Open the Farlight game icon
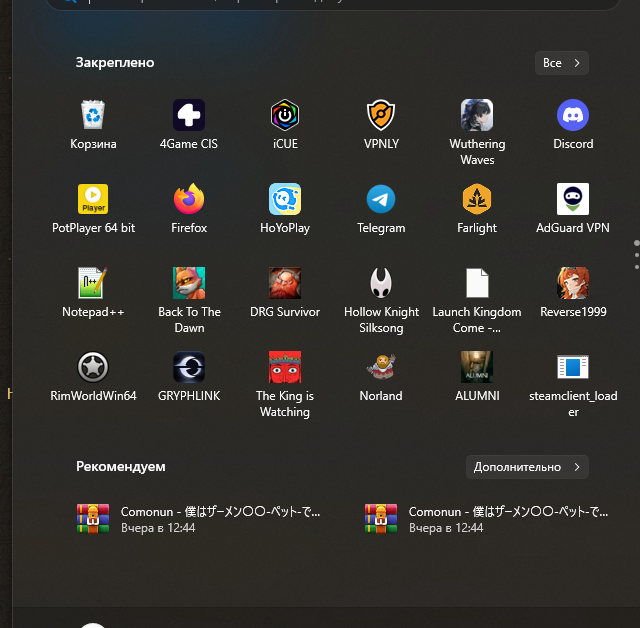 coord(477,199)
